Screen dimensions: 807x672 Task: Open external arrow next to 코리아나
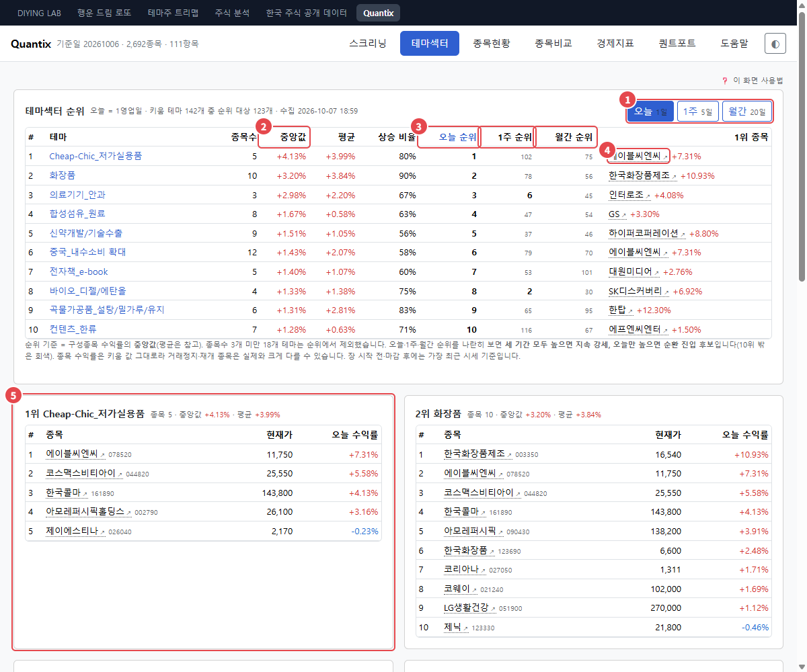[x=484, y=571]
